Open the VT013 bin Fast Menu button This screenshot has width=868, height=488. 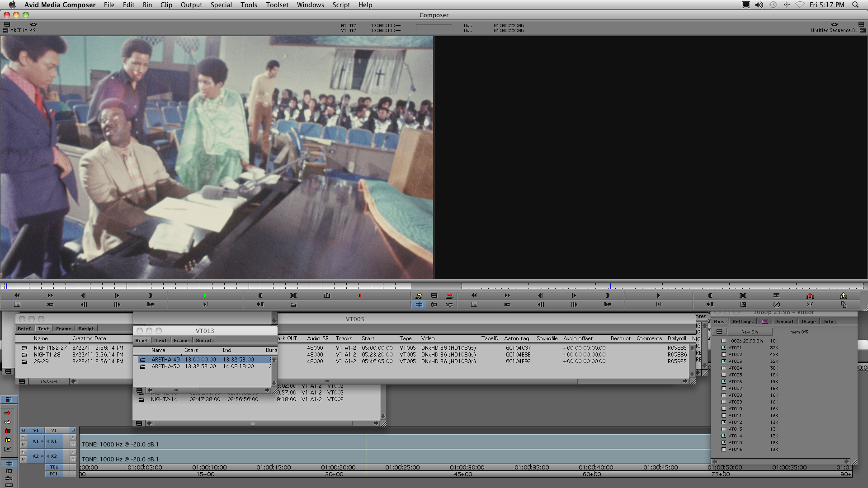pos(139,390)
